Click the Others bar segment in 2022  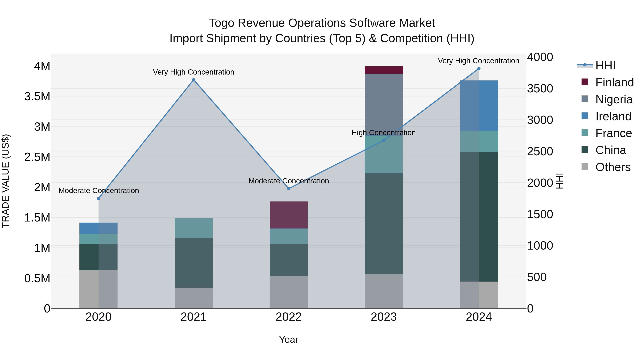[x=289, y=292]
